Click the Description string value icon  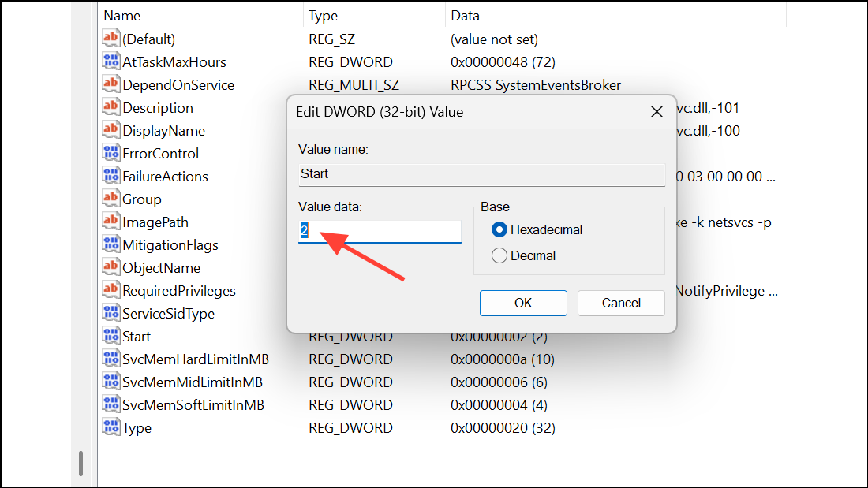110,107
